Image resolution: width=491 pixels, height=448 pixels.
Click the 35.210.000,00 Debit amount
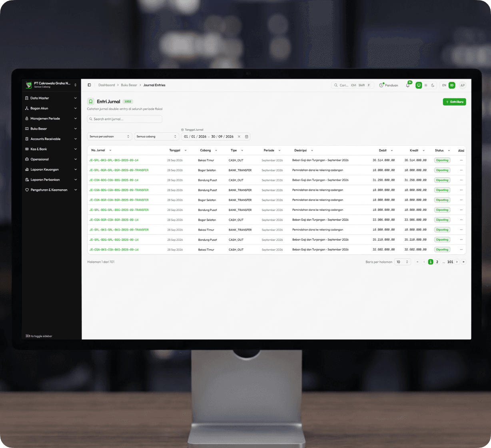(383, 240)
